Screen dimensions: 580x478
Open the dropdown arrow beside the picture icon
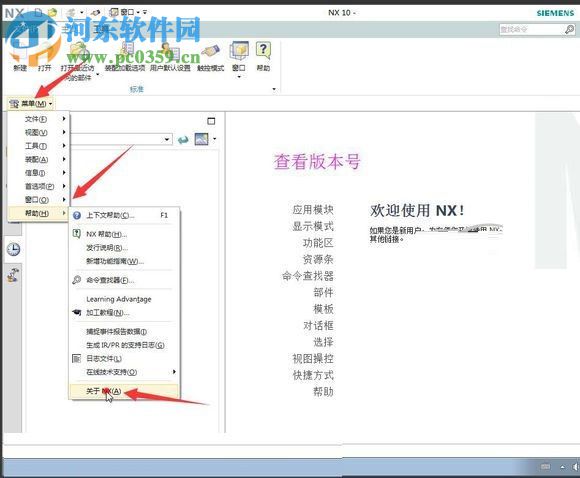pos(215,139)
